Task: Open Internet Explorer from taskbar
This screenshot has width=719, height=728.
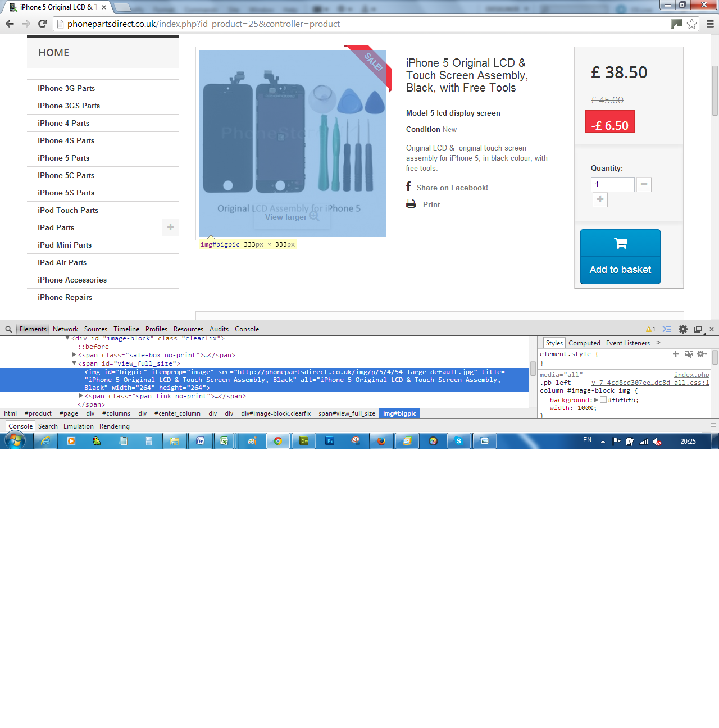Action: [45, 441]
